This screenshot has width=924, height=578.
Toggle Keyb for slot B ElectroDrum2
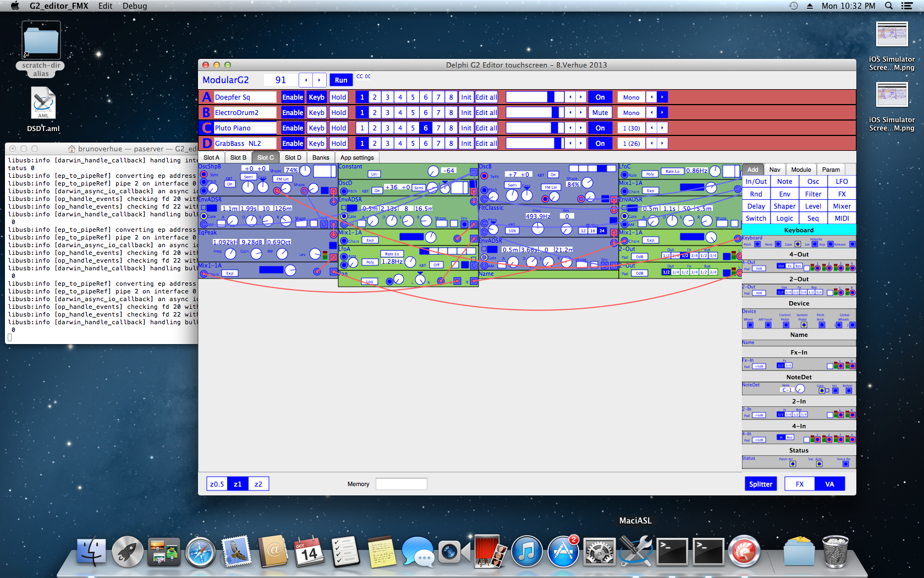pyautogui.click(x=316, y=112)
